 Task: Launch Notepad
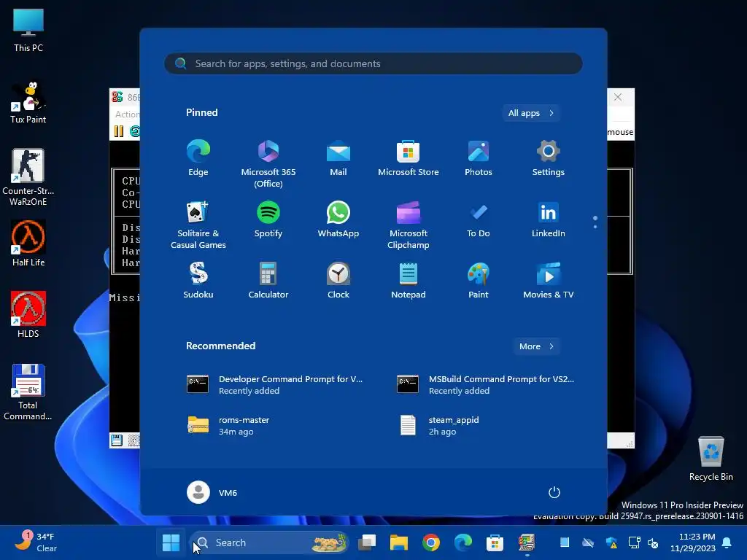tap(409, 281)
